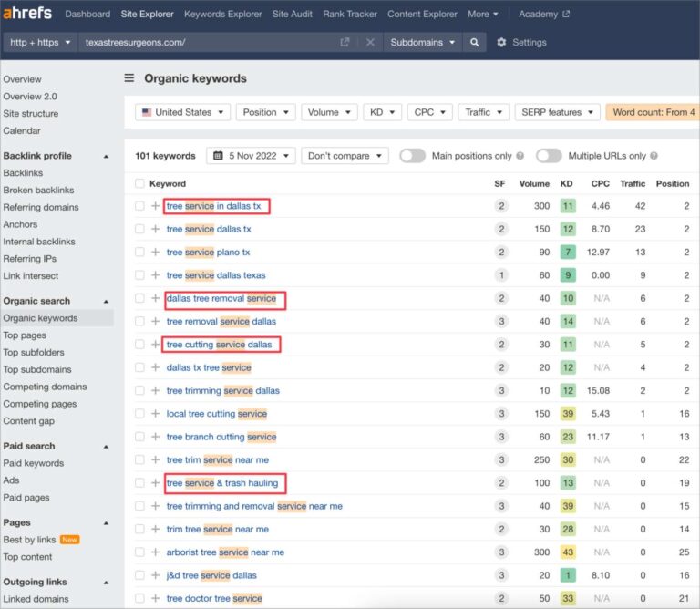The height and width of the screenshot is (609, 700).
Task: Click help icon next to Main positions only
Action: click(x=520, y=156)
